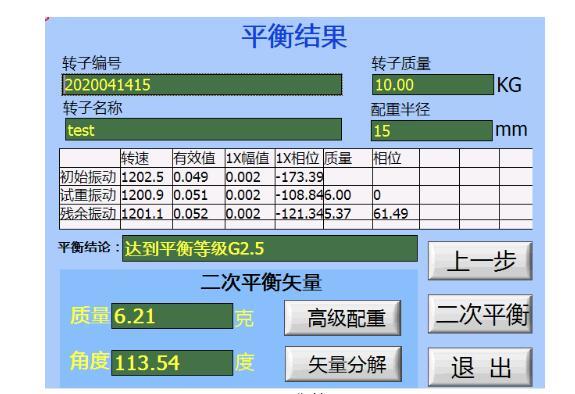Click the 平衡结论 result field
Viewport: 575px width, 394px height.
pos(270,249)
